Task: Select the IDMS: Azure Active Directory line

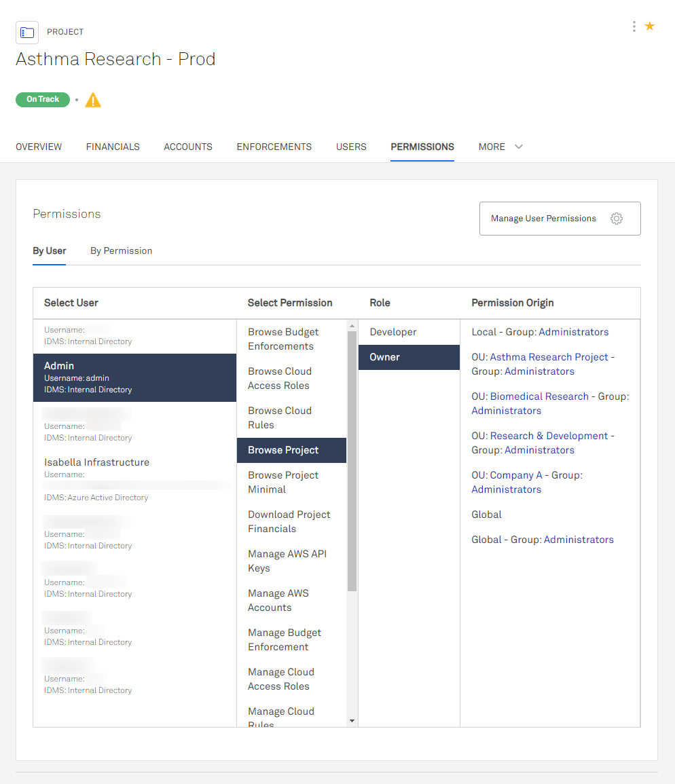Action: [96, 498]
